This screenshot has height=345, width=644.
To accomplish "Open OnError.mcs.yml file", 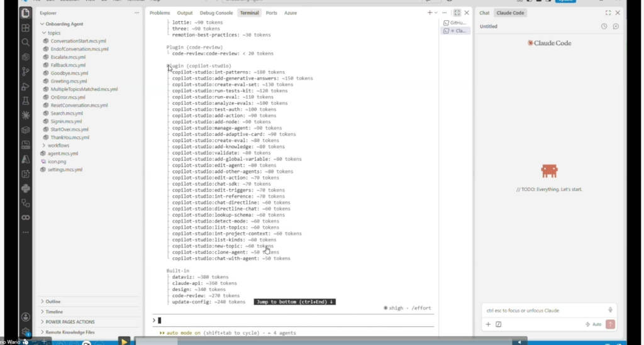I will (68, 97).
